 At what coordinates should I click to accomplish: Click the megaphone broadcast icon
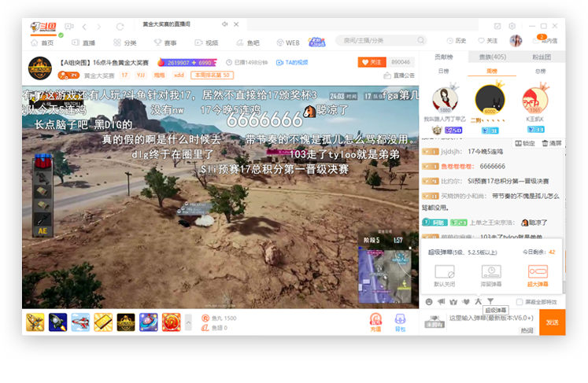[442, 301]
